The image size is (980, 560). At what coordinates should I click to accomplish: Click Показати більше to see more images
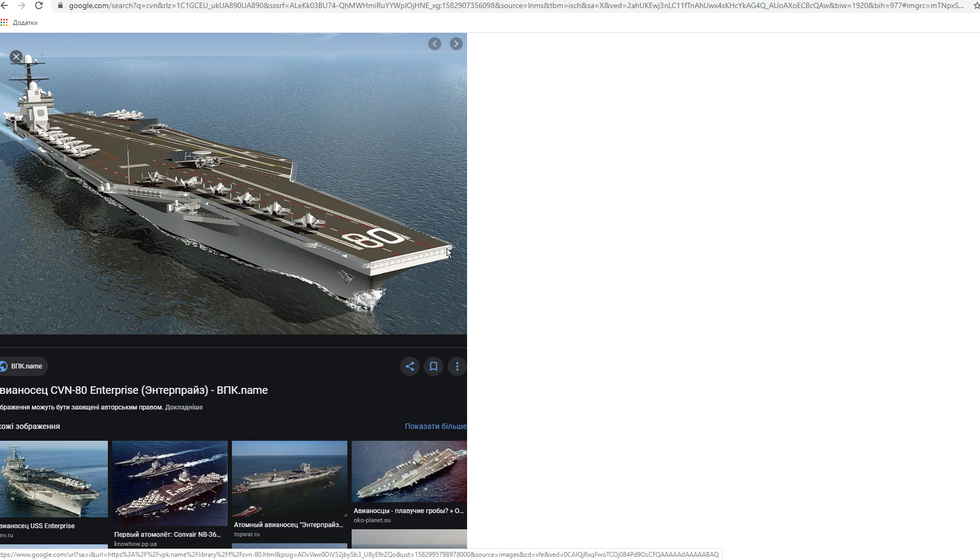(x=436, y=426)
